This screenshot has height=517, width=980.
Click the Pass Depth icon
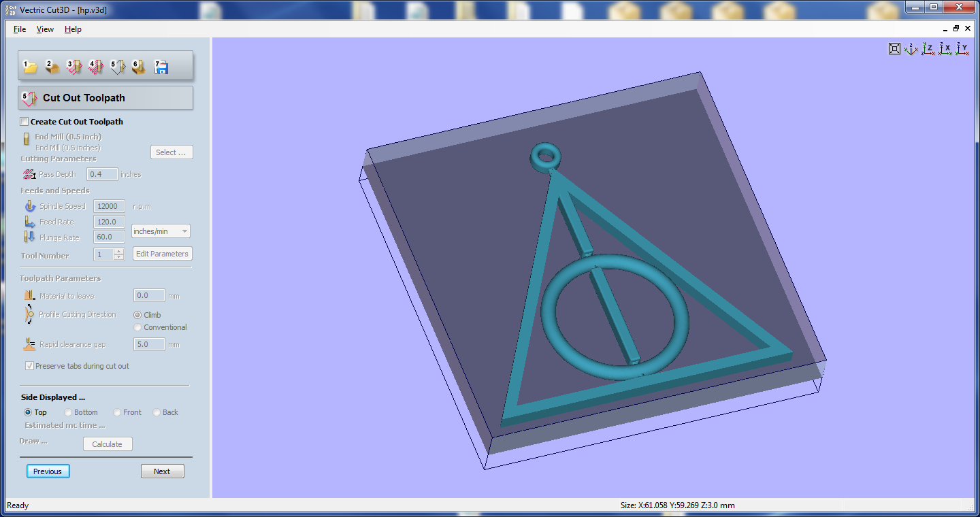click(x=29, y=174)
